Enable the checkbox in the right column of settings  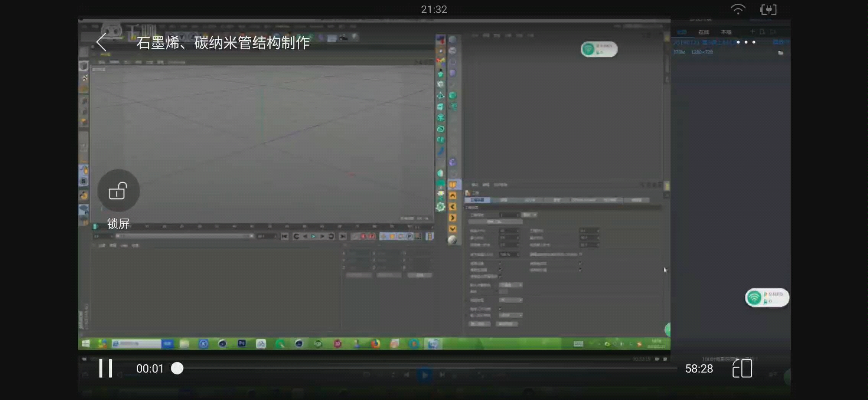point(580,263)
